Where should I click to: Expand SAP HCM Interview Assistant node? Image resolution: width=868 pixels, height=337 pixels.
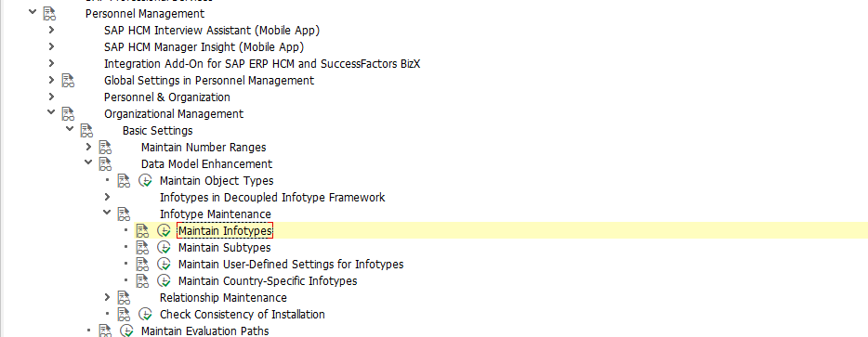(51, 30)
